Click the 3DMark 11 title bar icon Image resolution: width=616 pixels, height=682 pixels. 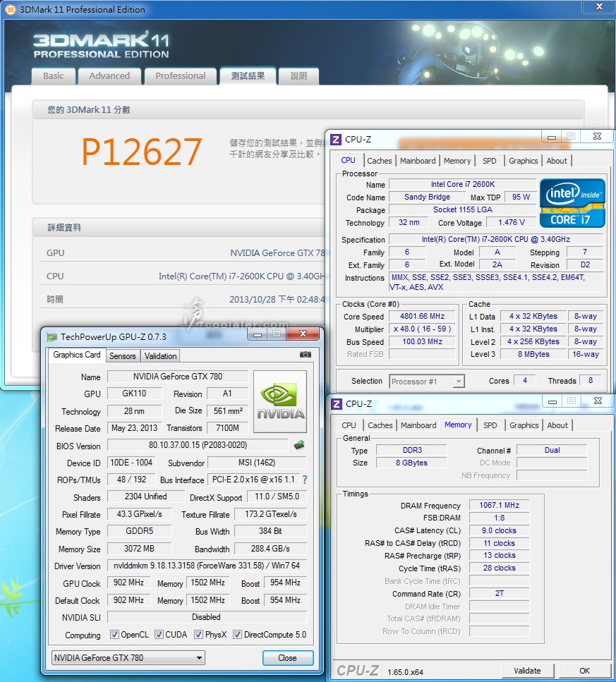[x=10, y=9]
